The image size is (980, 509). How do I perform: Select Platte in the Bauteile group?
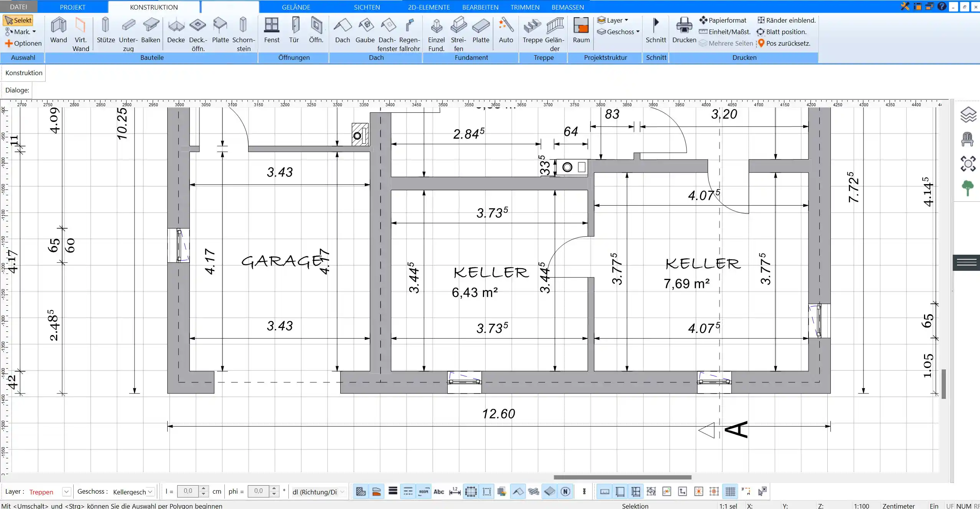220,30
